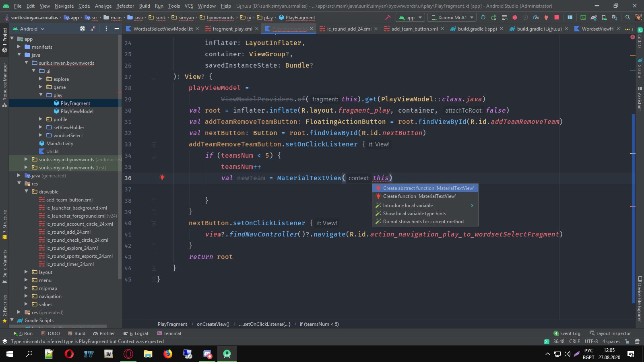Toggle the Event Log panel
Viewport: 644px width, 362px height.
tap(567, 333)
